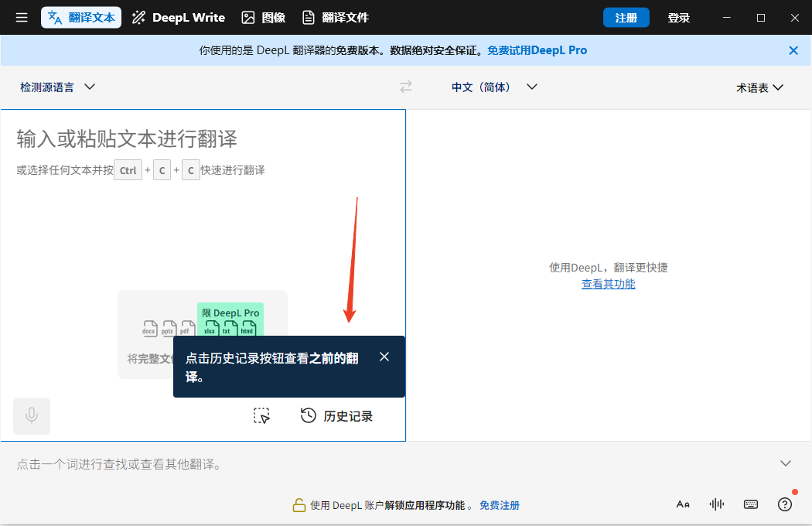Open the 检测源语言 dropdown
This screenshot has width=812, height=526.
tap(57, 87)
